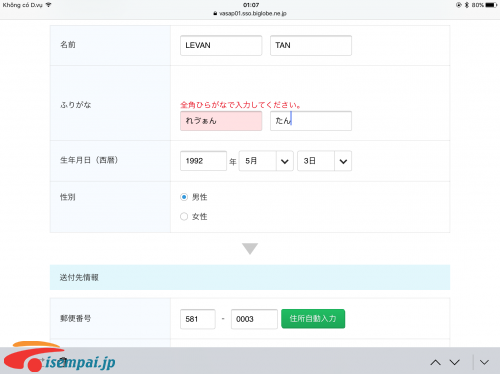
Task: Click the TAN name input field
Action: point(311,45)
